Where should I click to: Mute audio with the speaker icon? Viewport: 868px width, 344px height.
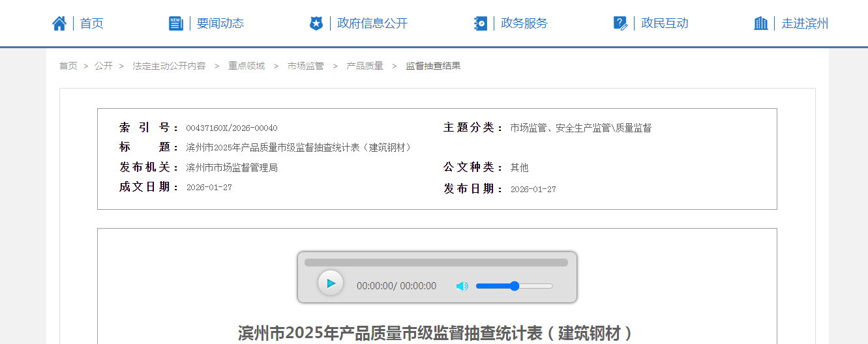tap(462, 286)
